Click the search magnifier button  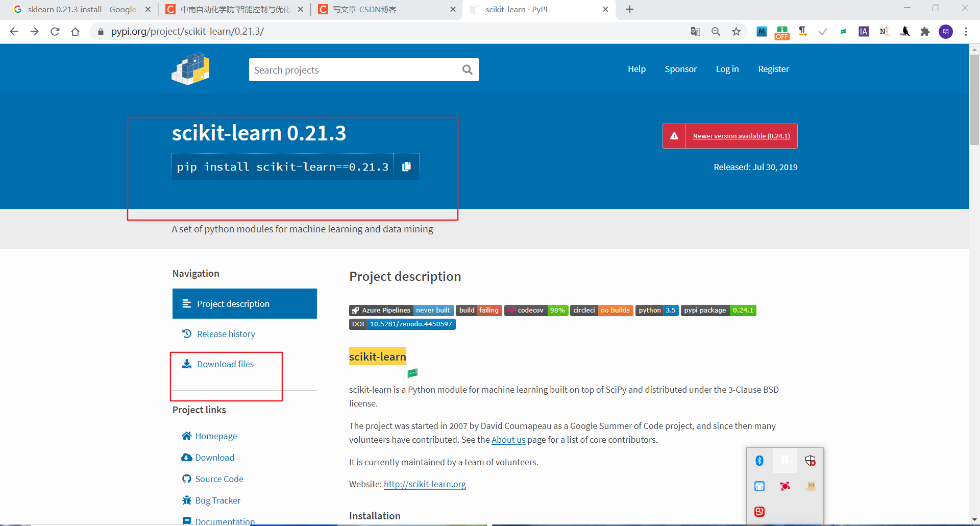tap(467, 70)
